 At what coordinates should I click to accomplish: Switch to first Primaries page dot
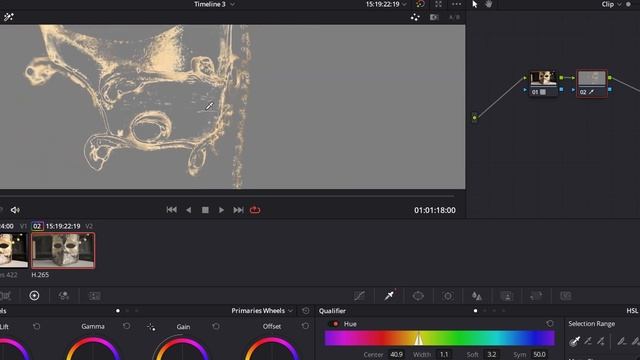[x=118, y=311]
